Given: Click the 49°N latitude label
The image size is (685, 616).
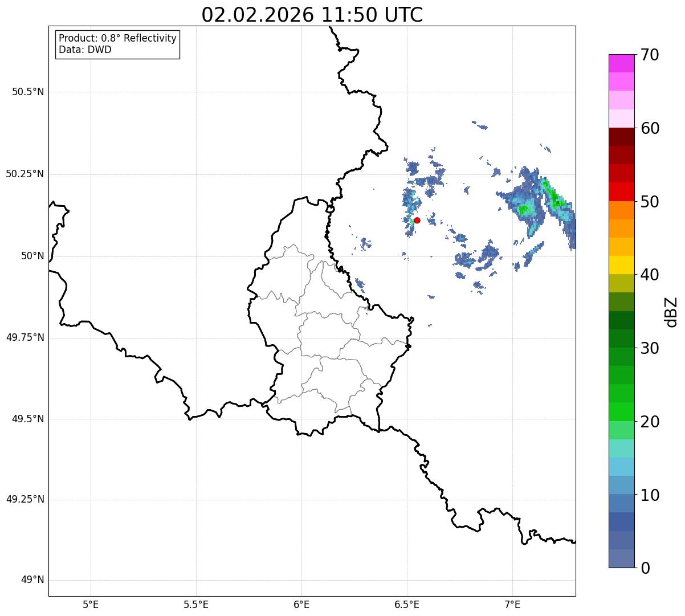Looking at the screenshot, I should tap(32, 580).
